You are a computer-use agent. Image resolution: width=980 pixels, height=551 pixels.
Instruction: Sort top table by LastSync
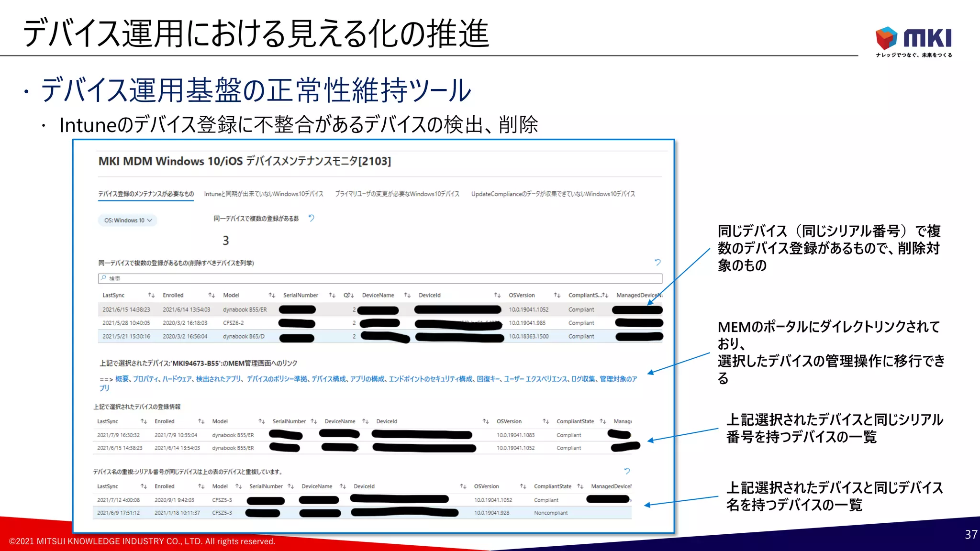[151, 295]
